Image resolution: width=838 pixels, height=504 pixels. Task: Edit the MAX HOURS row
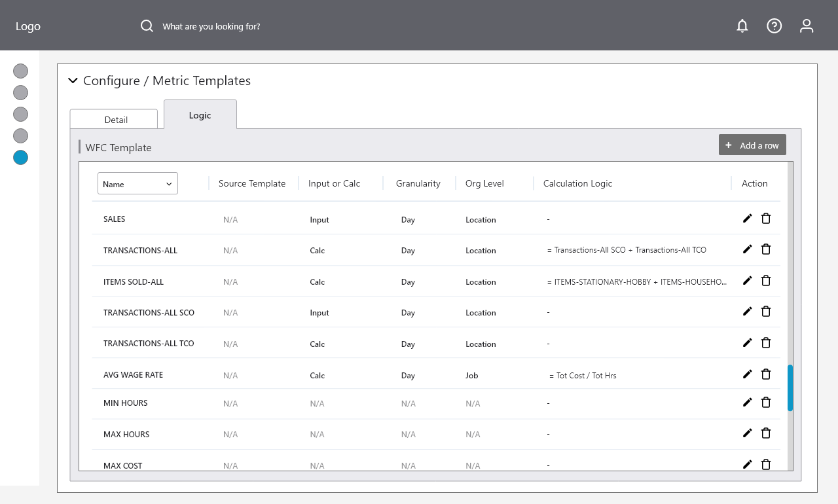748,433
